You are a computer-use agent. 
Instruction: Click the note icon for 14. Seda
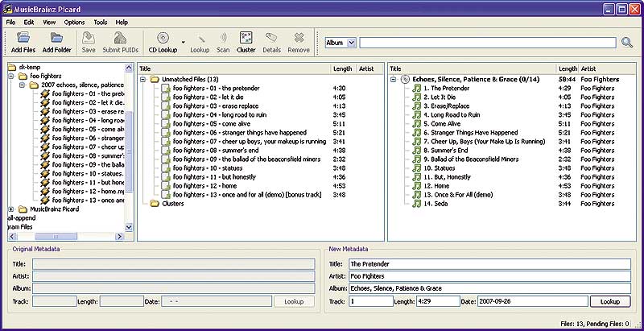(x=416, y=204)
